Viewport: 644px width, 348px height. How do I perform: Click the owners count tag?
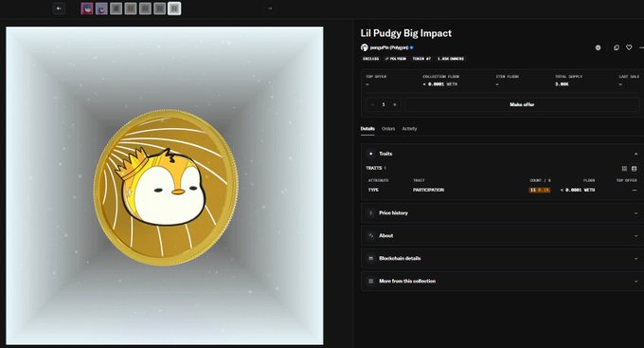(x=451, y=59)
